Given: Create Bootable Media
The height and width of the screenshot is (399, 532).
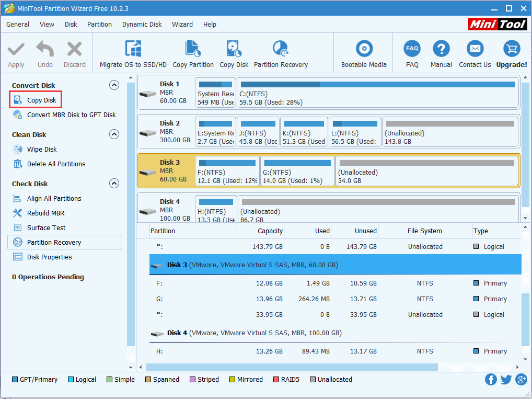Looking at the screenshot, I should tap(364, 55).
